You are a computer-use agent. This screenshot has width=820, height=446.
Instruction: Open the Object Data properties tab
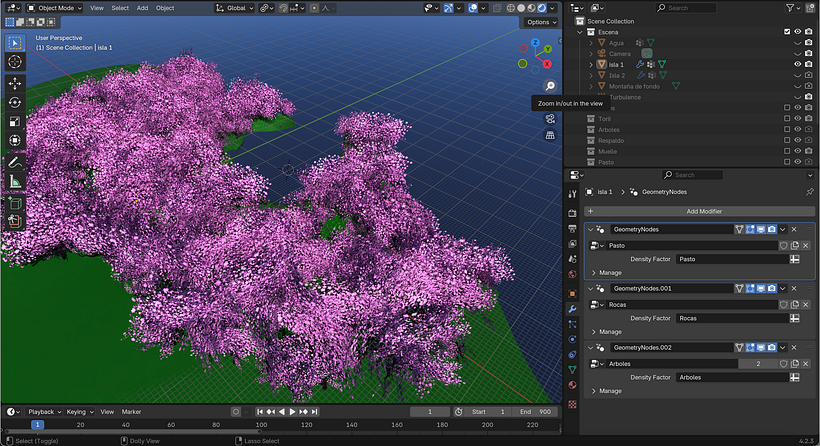pos(572,370)
